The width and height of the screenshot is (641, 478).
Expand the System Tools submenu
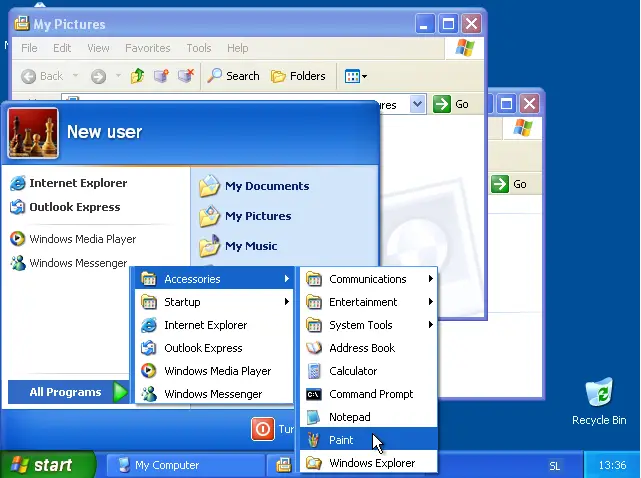(368, 325)
